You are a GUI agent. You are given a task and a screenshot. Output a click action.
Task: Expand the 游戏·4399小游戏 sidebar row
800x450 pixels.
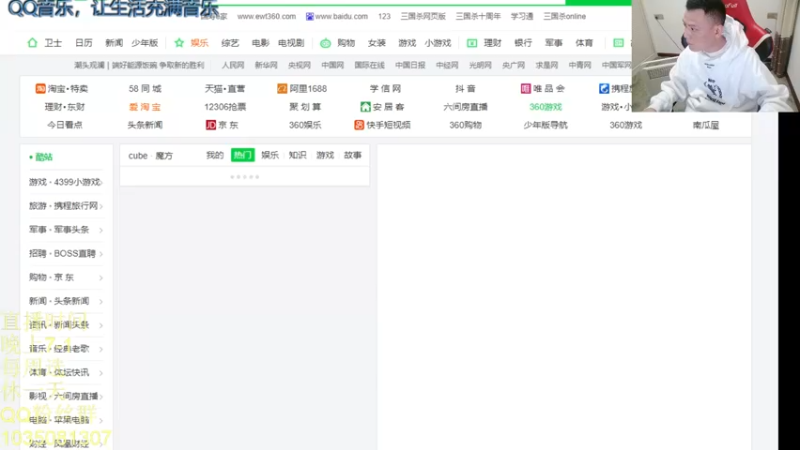point(66,182)
